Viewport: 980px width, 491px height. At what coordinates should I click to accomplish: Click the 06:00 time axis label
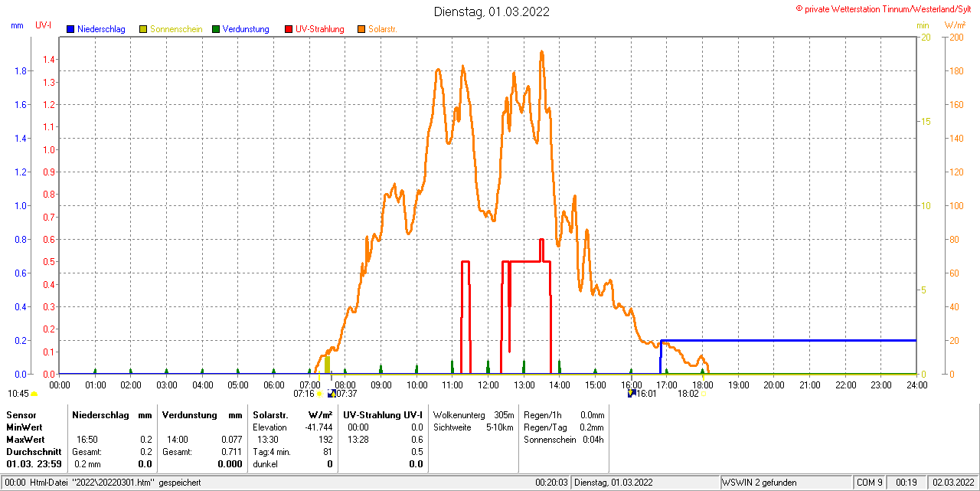(x=273, y=385)
